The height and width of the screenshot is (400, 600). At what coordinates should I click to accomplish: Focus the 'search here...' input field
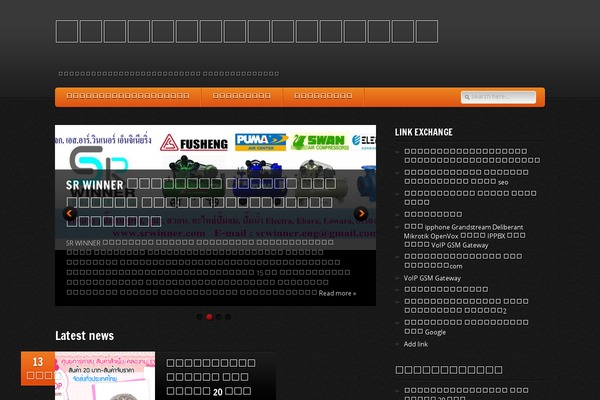pyautogui.click(x=498, y=97)
